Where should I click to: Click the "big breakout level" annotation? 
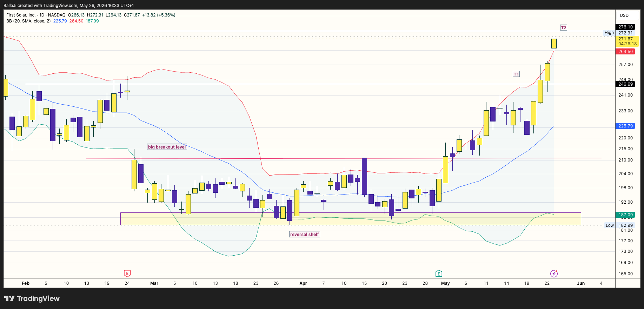click(x=167, y=147)
